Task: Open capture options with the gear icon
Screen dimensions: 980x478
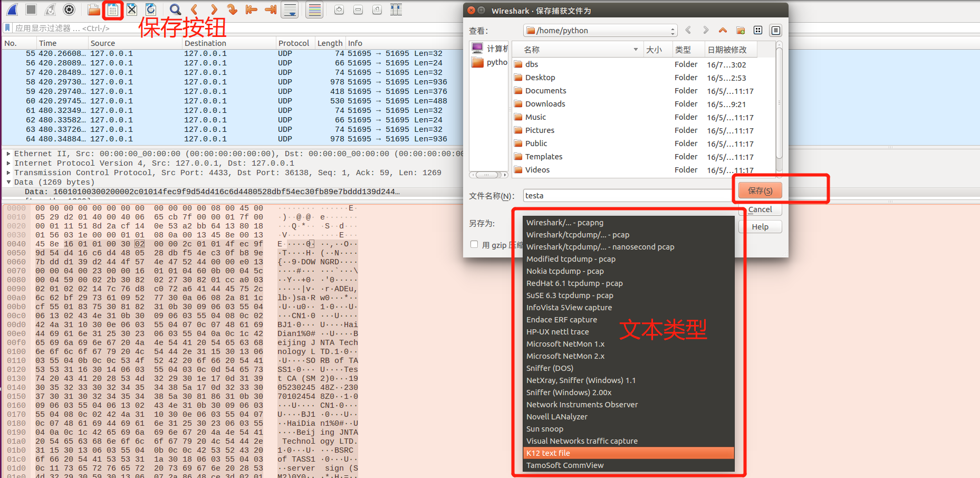Action: click(x=69, y=9)
